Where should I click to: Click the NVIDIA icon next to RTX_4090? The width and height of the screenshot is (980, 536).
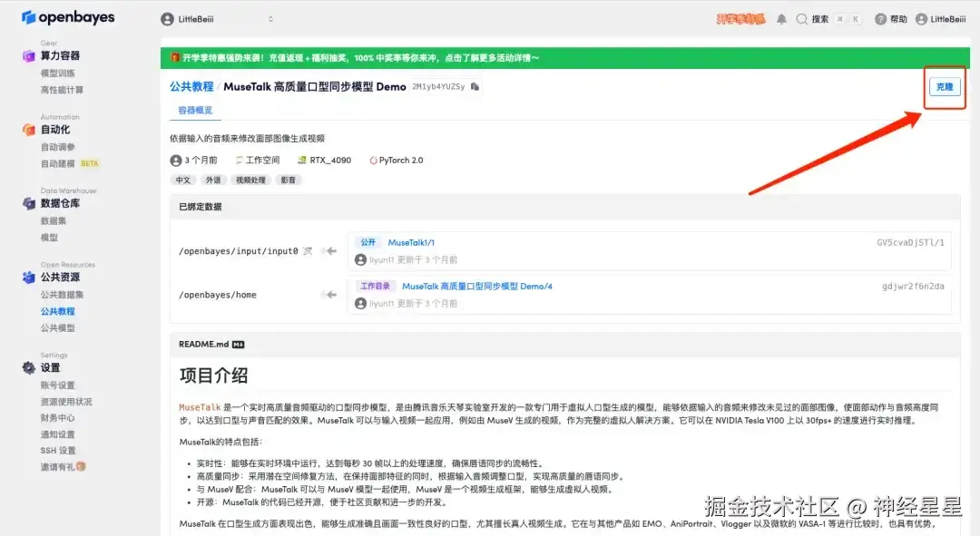(302, 161)
